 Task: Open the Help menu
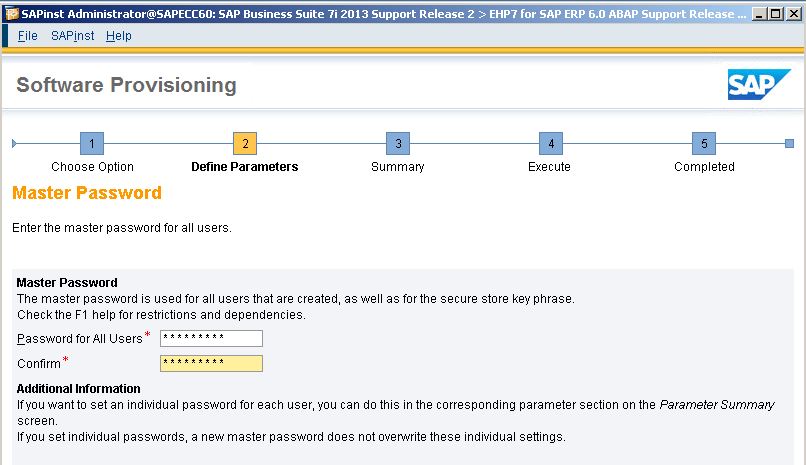point(119,36)
